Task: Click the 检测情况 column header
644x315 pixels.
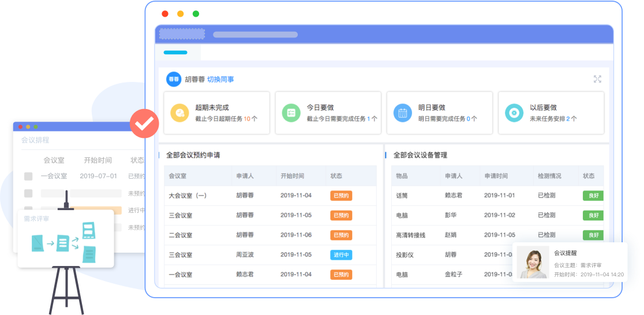Action: [549, 176]
